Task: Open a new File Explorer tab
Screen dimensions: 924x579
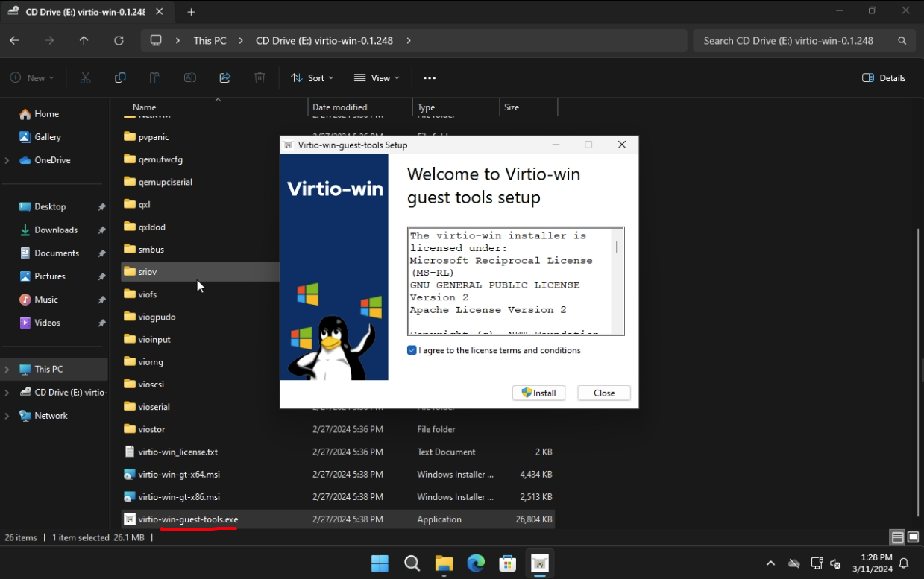Action: 191,12
